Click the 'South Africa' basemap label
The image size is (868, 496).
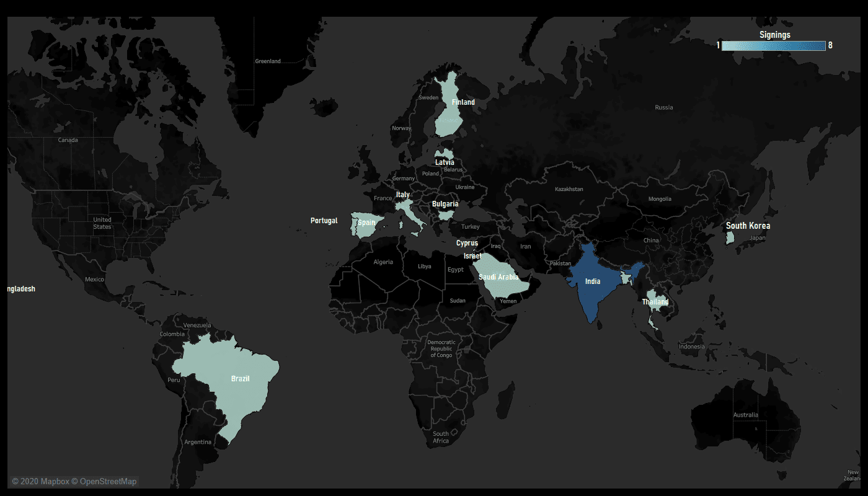pos(441,437)
